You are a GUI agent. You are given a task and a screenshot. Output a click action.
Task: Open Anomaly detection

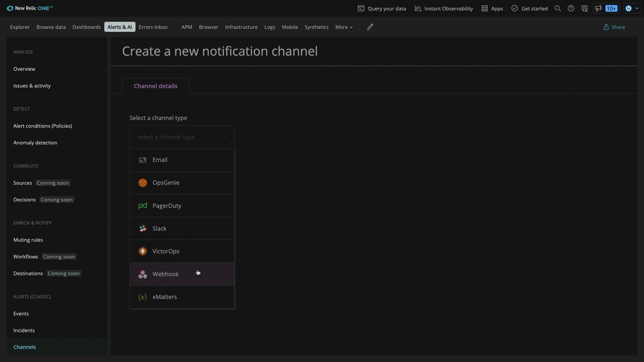pos(35,142)
